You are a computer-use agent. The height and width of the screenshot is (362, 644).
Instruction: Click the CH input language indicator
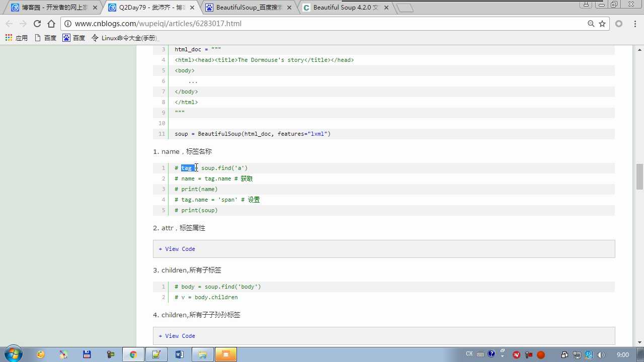(469, 354)
